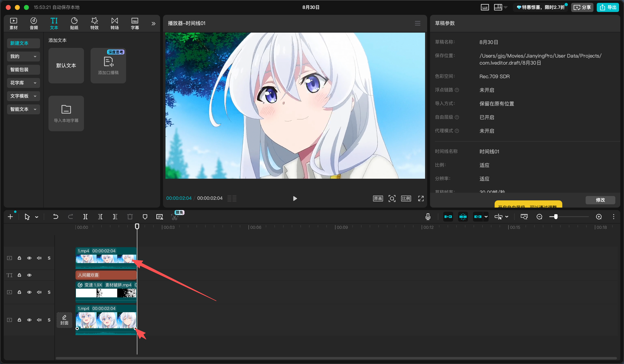
Task: Open 智能包装 in the sidebar
Action: pos(24,70)
